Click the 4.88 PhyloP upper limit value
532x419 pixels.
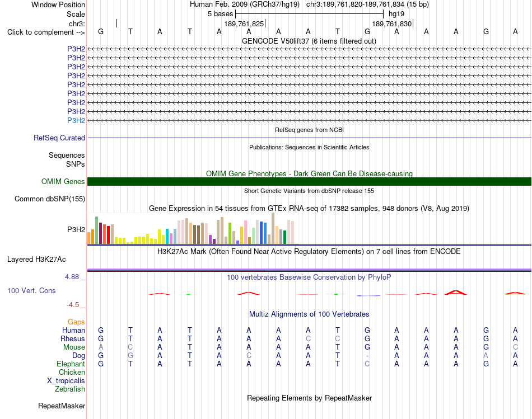tap(72, 277)
